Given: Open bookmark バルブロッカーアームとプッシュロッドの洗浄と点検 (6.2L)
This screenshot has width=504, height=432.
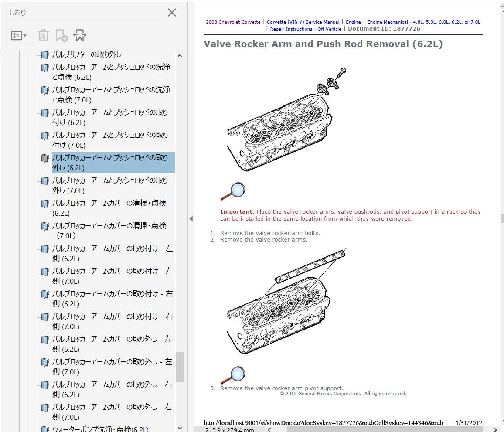Looking at the screenshot, I should [x=111, y=72].
